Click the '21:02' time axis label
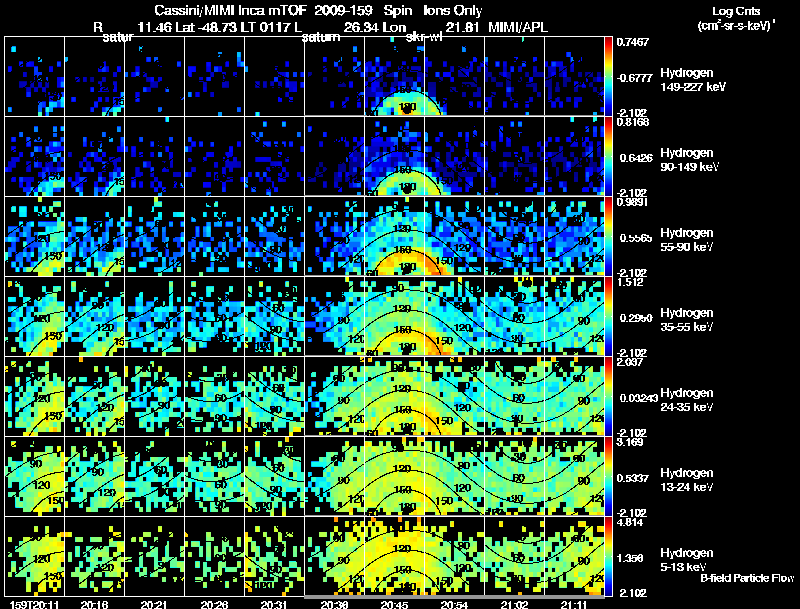800x609 pixels. tap(514, 605)
